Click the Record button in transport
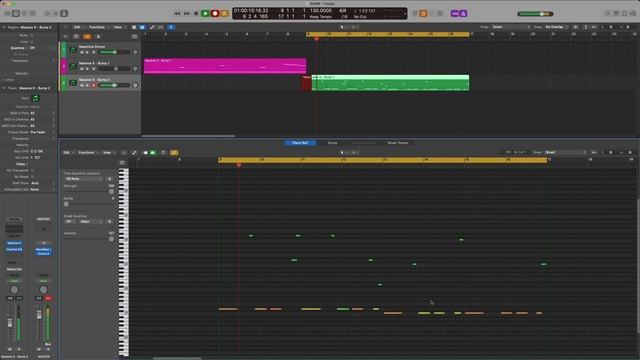Screen dimensions: 640x360 [215, 13]
